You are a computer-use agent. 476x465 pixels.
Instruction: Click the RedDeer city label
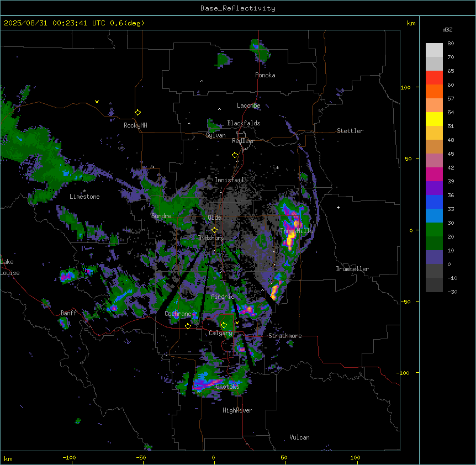(243, 141)
